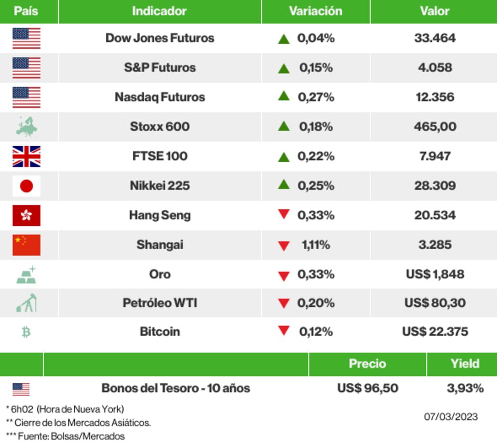Click the Hong Kong flag icon
Viewport: 497px width, 448px height.
[26, 215]
